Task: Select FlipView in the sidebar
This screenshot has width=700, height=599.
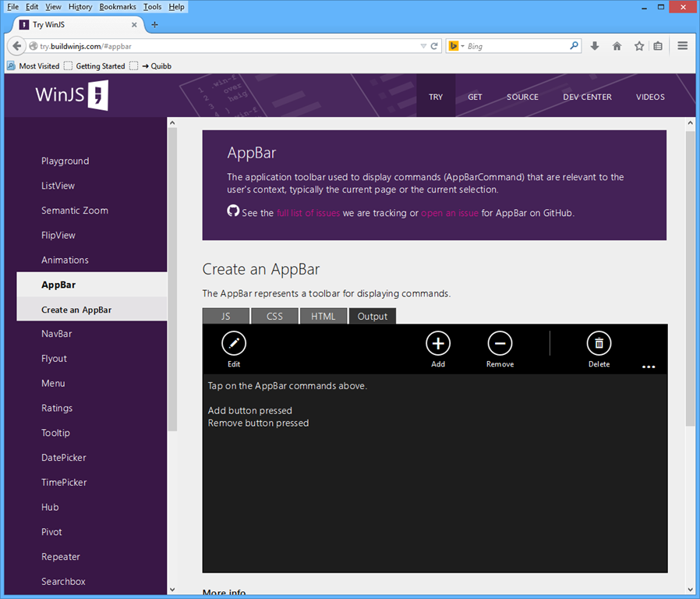Action: coord(58,236)
